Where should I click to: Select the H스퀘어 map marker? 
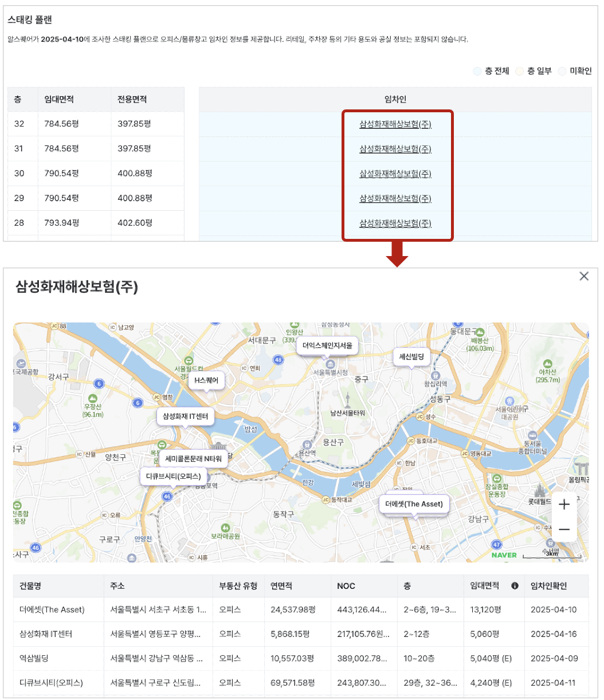[206, 380]
